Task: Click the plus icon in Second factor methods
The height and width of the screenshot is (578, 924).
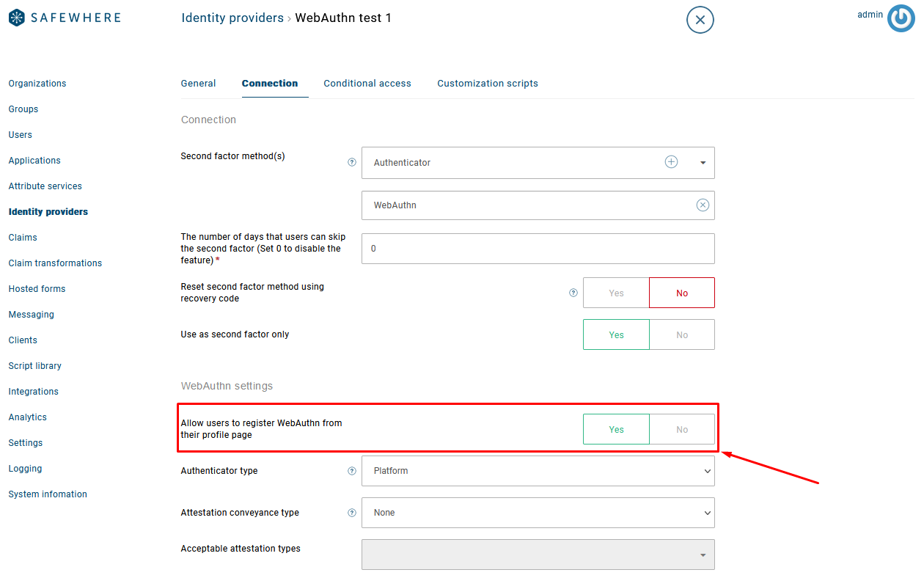Action: [671, 162]
